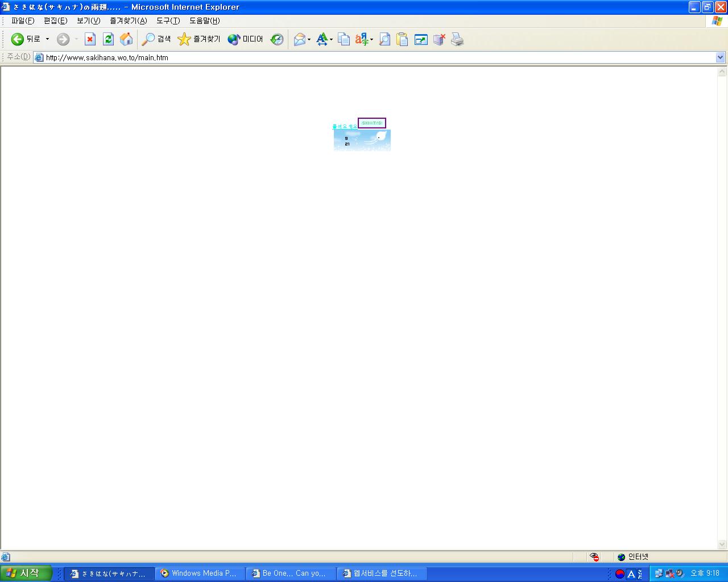Click the Copy documents toolbar icon

tap(344, 39)
